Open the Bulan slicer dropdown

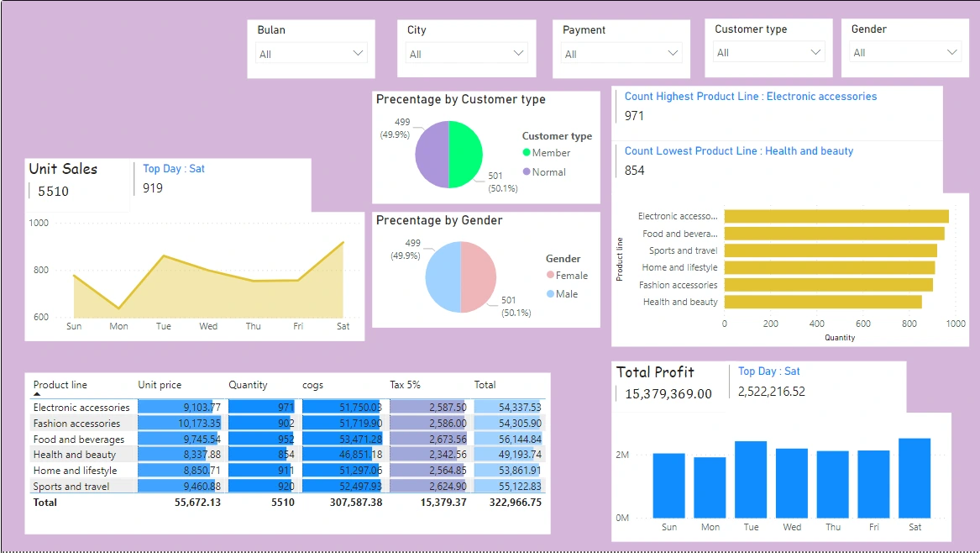coord(311,53)
